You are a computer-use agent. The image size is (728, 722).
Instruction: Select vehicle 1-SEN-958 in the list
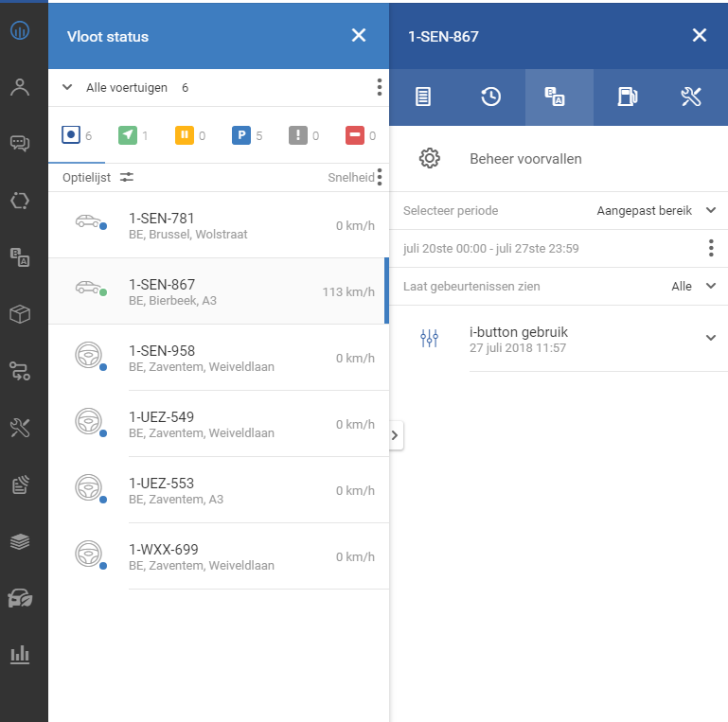point(219,358)
